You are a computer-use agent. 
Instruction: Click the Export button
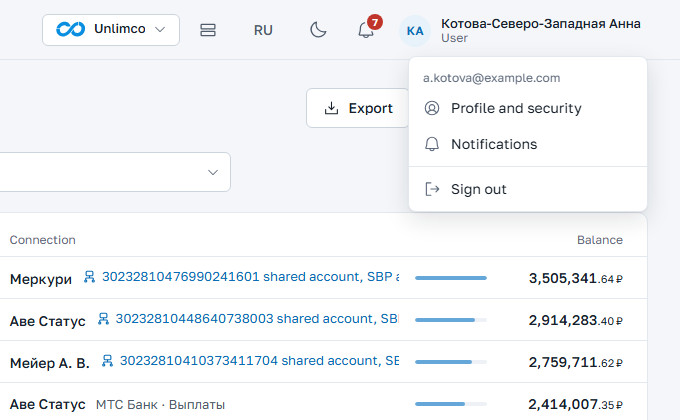[x=358, y=108]
